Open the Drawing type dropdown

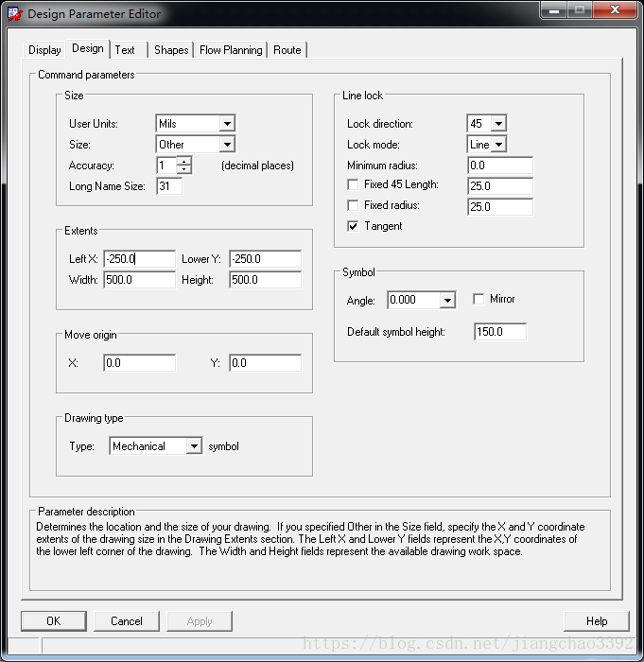194,446
